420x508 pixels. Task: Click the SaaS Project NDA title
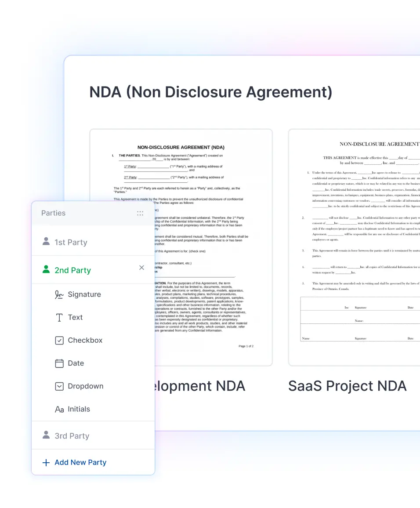tap(347, 386)
